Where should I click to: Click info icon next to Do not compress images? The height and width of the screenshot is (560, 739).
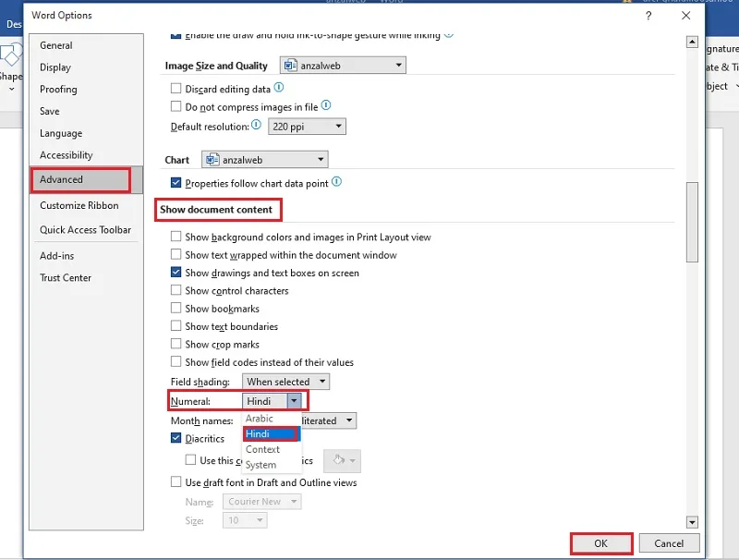pyautogui.click(x=326, y=105)
